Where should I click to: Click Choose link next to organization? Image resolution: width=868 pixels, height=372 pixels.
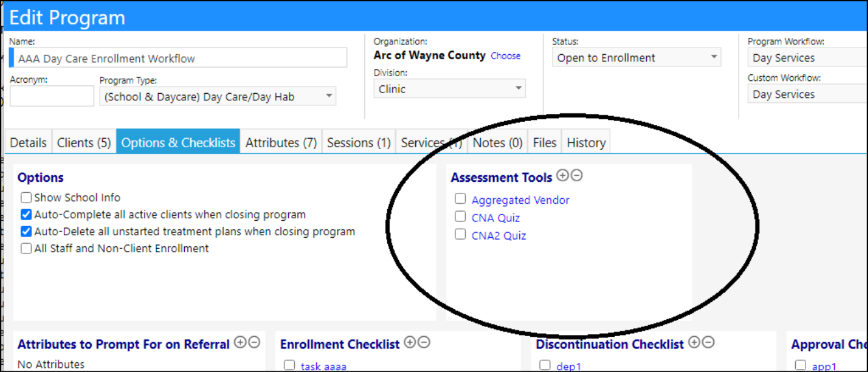506,56
